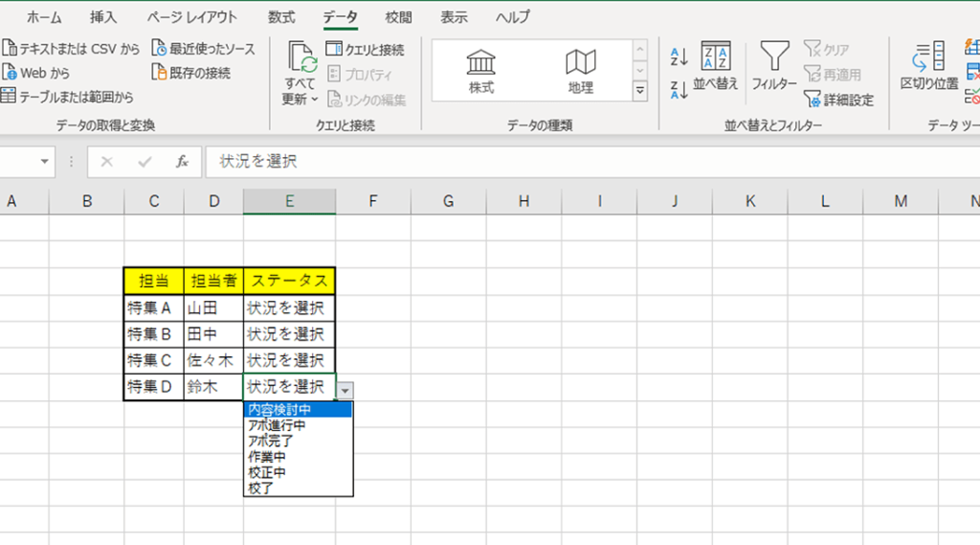Viewport: 980px width, 545px height.
Task: Choose 内容検討中 from the list
Action: (x=298, y=410)
